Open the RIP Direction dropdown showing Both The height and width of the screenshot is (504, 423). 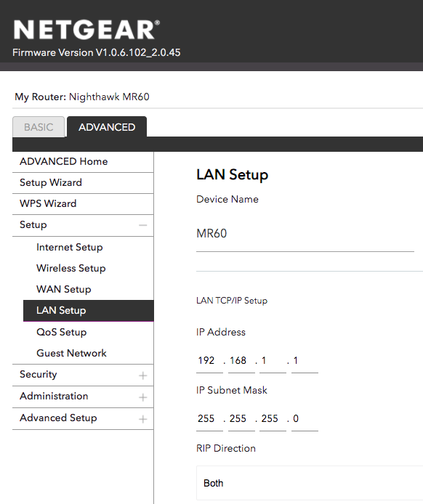[310, 483]
